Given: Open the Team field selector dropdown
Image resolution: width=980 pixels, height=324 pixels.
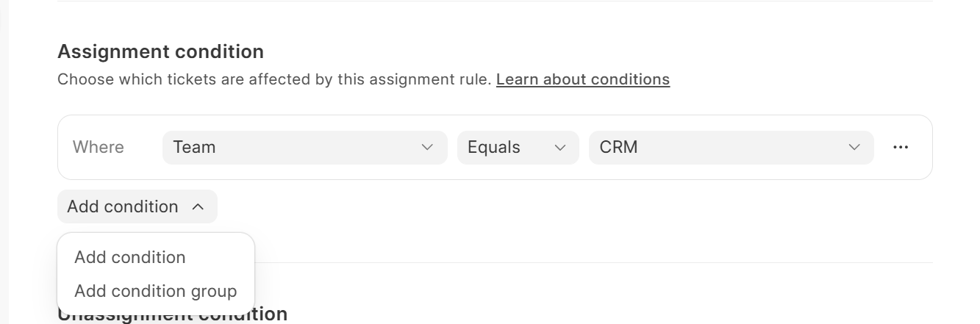Looking at the screenshot, I should point(304,148).
